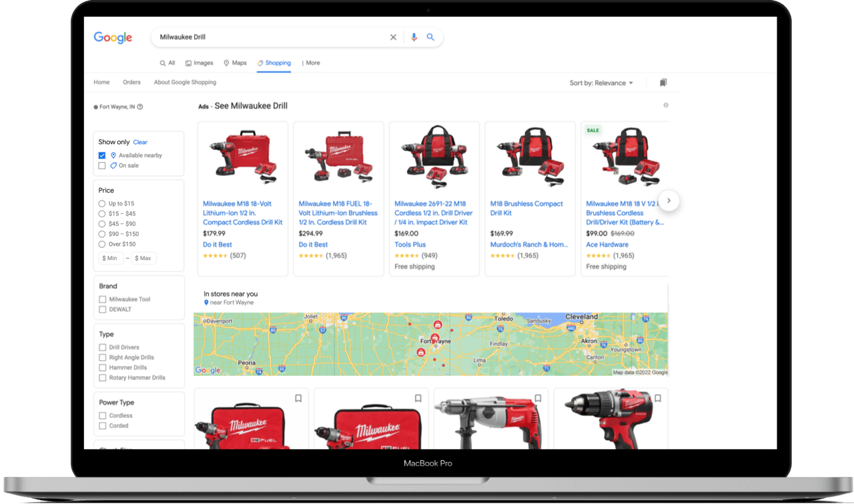854x504 pixels.
Task: Select the Up to $15 price range
Action: pos(102,203)
